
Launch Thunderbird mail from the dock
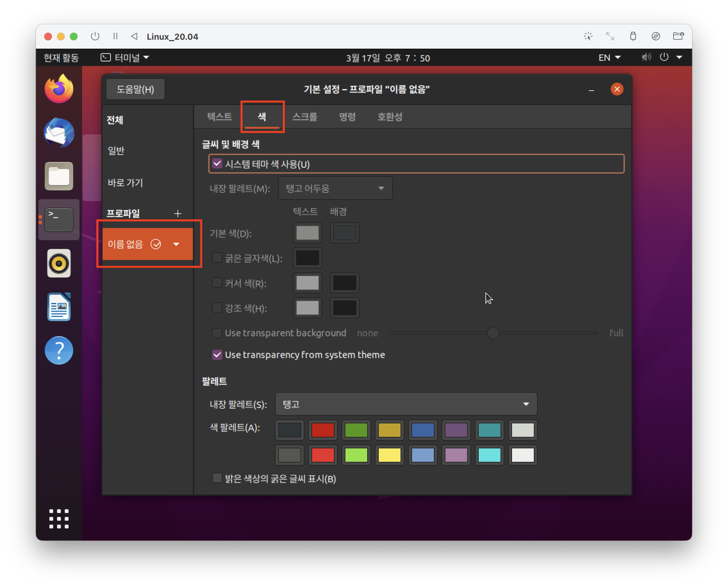tap(59, 133)
